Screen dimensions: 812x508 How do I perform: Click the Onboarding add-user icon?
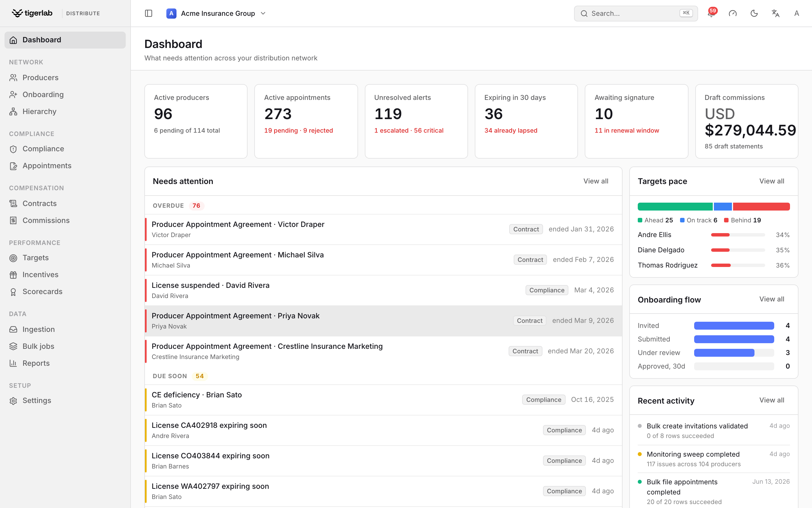14,95
